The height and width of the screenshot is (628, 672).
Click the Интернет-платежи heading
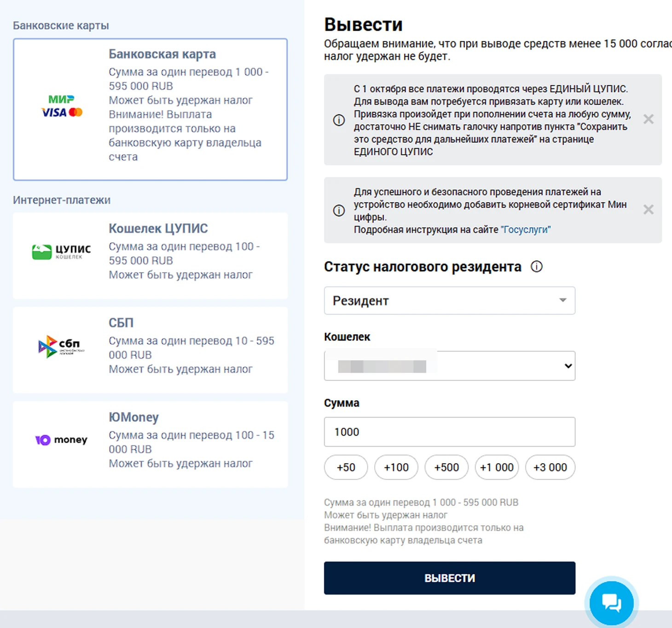62,200
